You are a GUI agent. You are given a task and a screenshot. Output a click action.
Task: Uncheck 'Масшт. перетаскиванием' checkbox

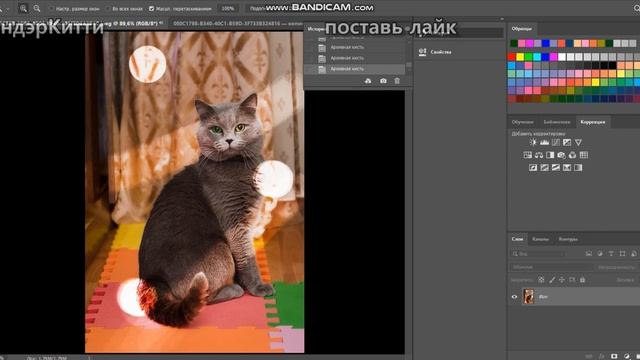coord(151,9)
